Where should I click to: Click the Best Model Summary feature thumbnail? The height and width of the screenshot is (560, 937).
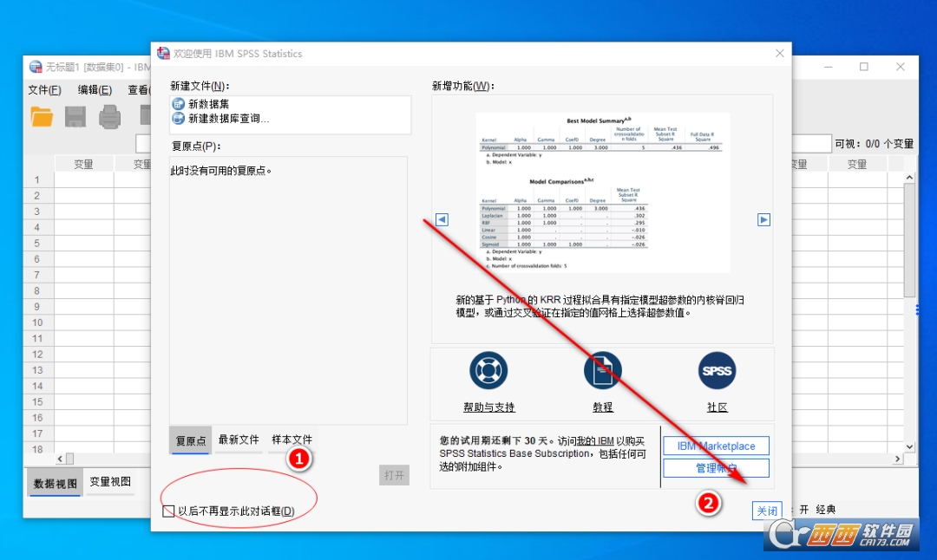tap(602, 192)
